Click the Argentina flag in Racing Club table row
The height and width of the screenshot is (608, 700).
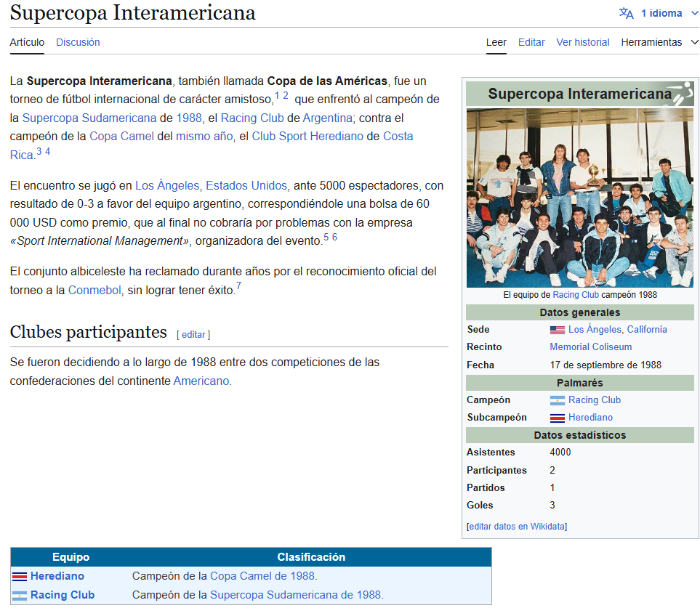coord(19,596)
